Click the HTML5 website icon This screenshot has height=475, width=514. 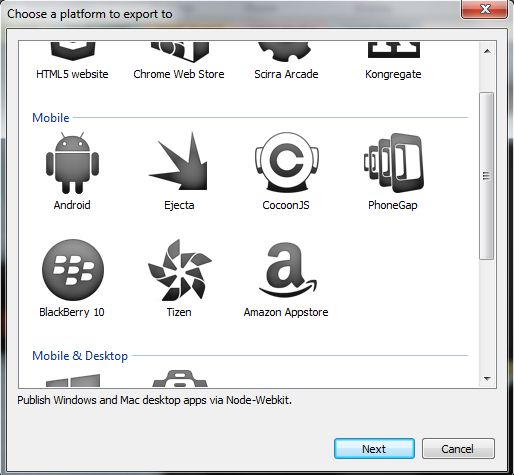[x=73, y=51]
